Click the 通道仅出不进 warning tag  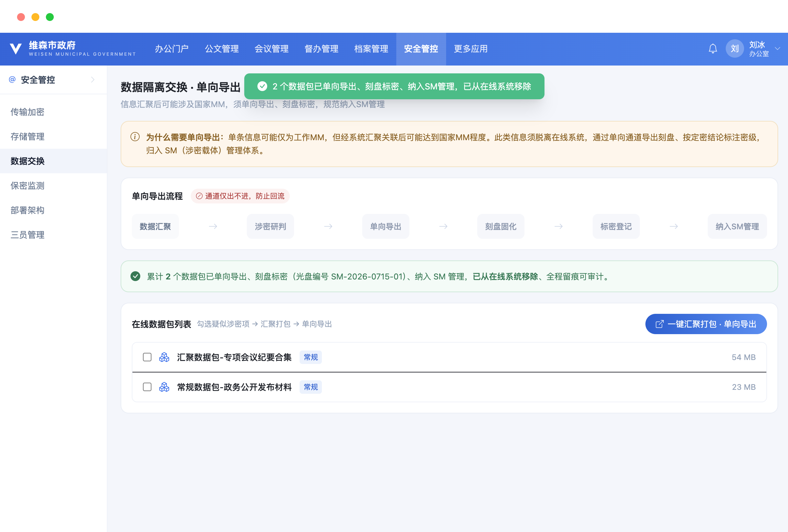[x=240, y=196]
